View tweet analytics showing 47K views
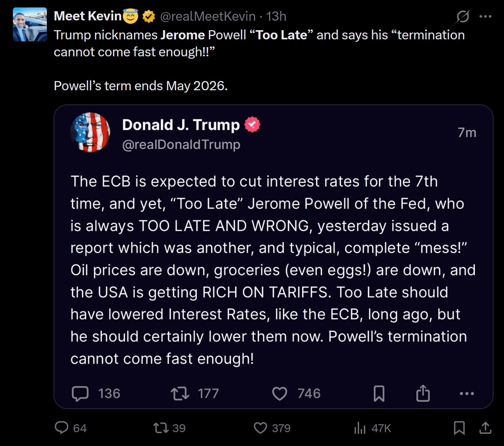This screenshot has width=504, height=446. (360, 428)
